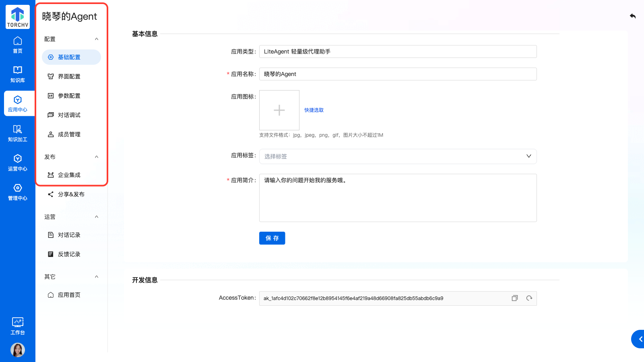The width and height of the screenshot is (644, 362).
Task: Open 管理中心 in the left sidebar
Action: coord(18,192)
